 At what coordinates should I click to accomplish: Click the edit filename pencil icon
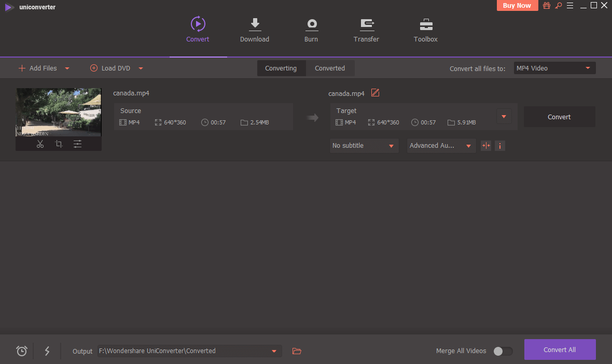[375, 93]
